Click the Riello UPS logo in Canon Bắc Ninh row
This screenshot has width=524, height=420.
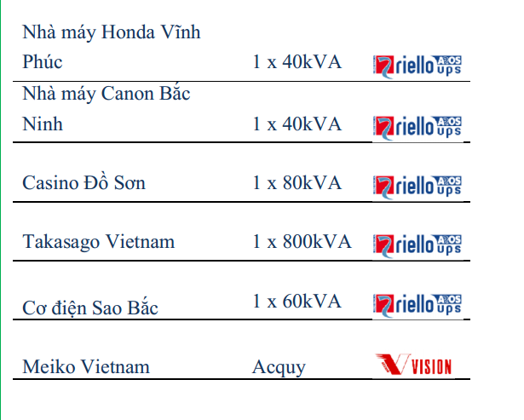click(417, 128)
